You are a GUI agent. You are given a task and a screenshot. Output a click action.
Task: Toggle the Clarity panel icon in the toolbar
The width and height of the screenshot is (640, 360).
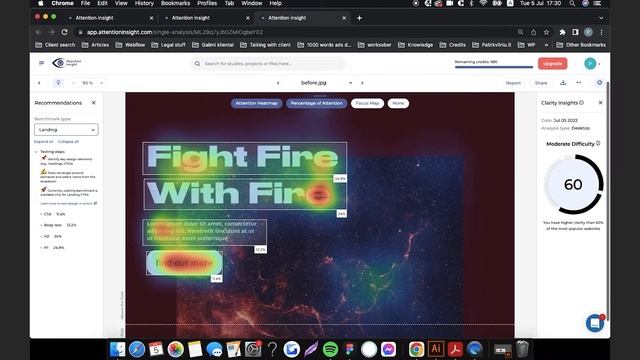[x=600, y=82]
